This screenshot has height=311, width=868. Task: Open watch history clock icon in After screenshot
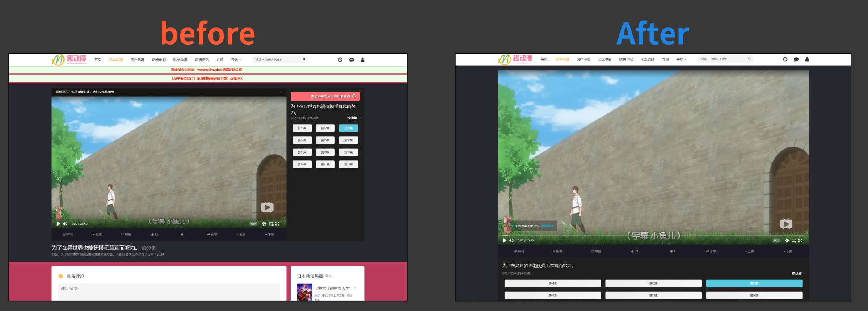pos(785,59)
